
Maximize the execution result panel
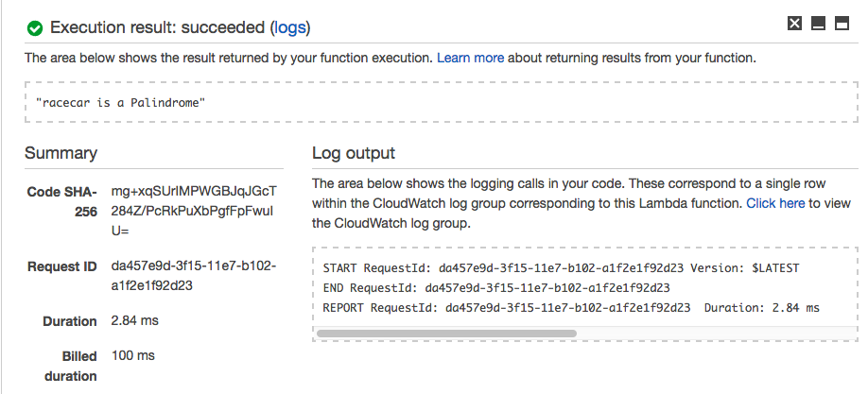coord(841,24)
